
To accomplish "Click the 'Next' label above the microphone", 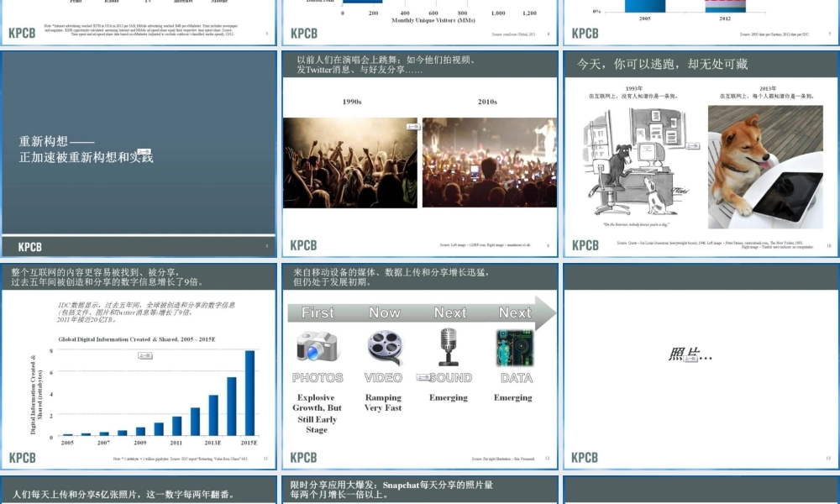I will [450, 312].
